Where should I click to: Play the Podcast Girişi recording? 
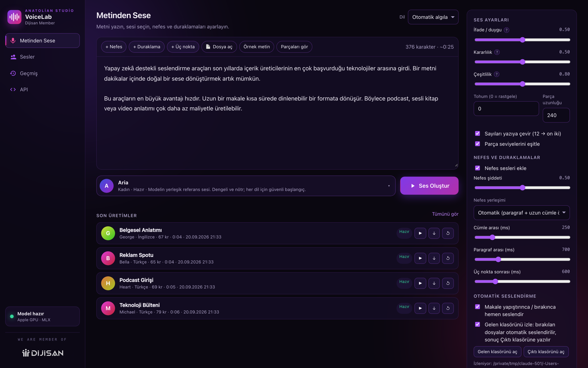pyautogui.click(x=420, y=283)
